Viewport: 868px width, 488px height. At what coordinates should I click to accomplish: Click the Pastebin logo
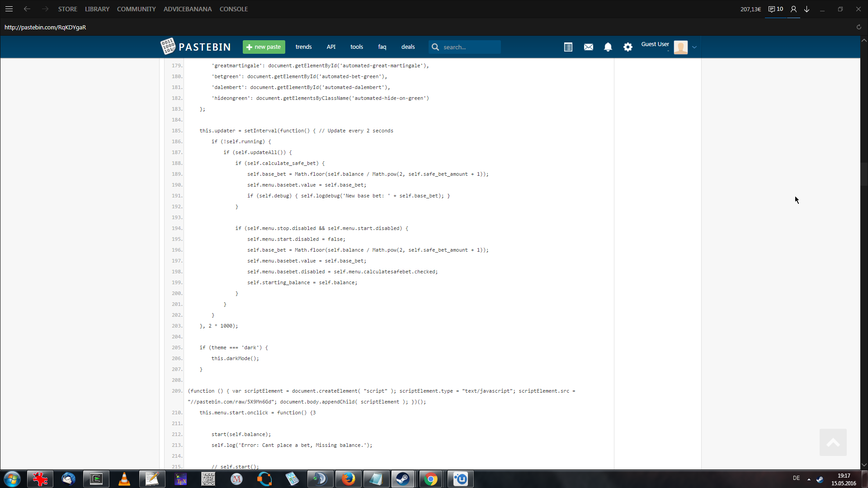(x=196, y=47)
